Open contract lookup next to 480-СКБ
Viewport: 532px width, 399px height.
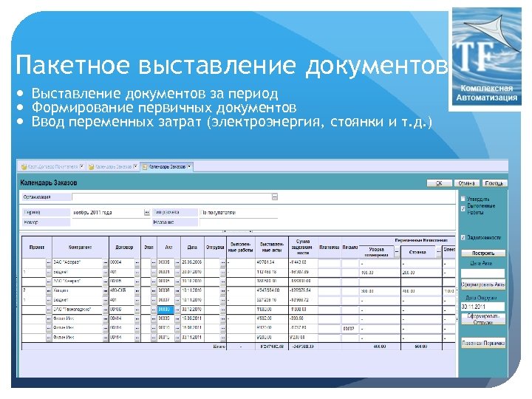[x=137, y=291]
